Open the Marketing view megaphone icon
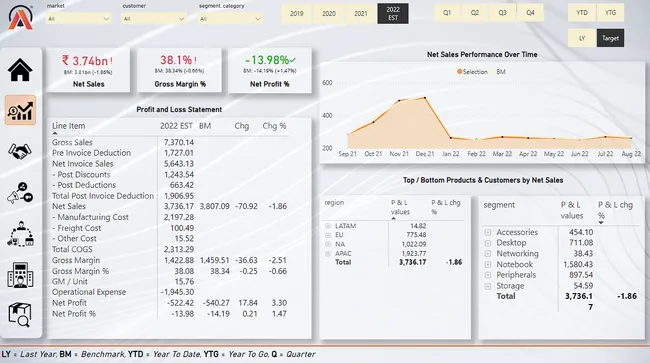The height and width of the screenshot is (363, 650). (x=20, y=193)
